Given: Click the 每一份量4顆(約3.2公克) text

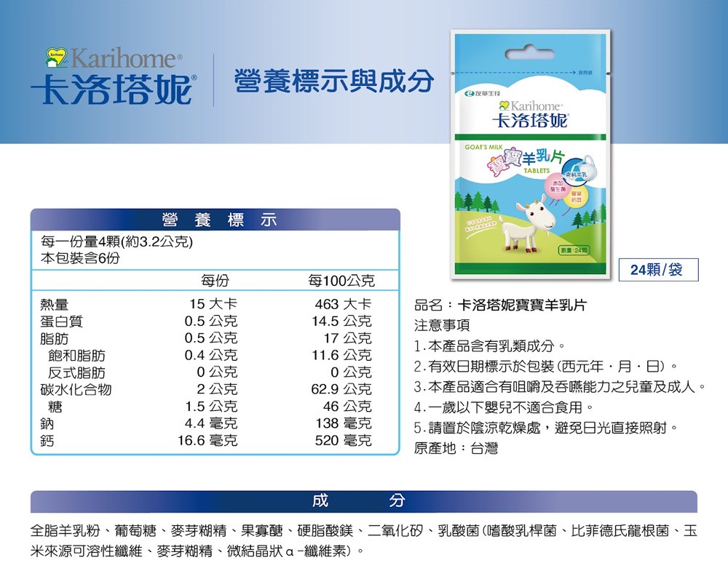Looking at the screenshot, I should tap(116, 241).
